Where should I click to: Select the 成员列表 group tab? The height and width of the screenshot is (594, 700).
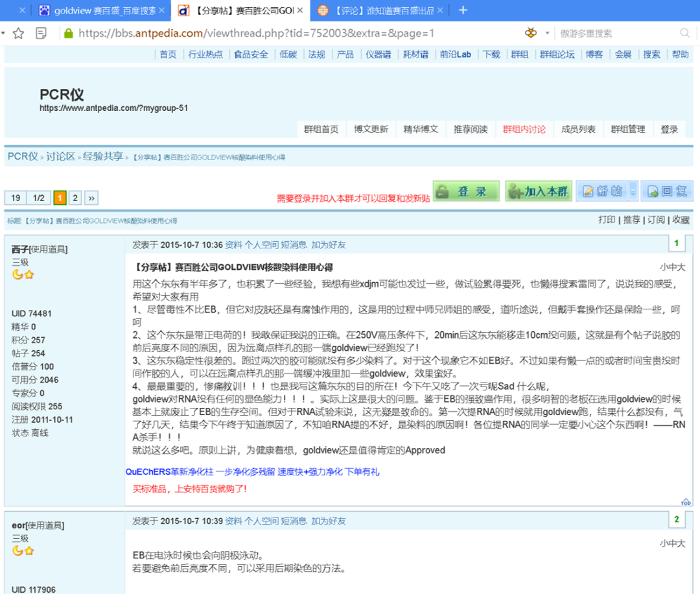578,129
